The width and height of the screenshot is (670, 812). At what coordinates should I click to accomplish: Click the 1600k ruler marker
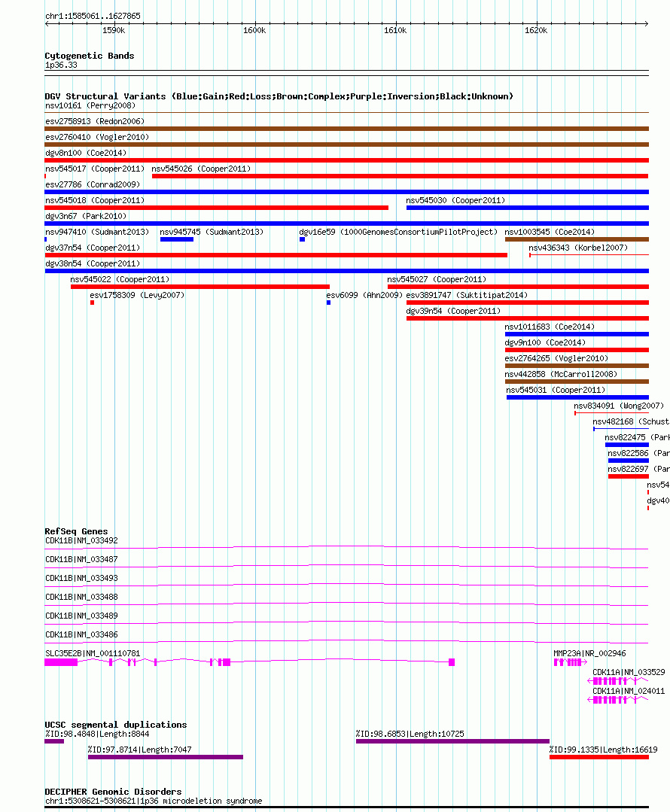click(254, 31)
